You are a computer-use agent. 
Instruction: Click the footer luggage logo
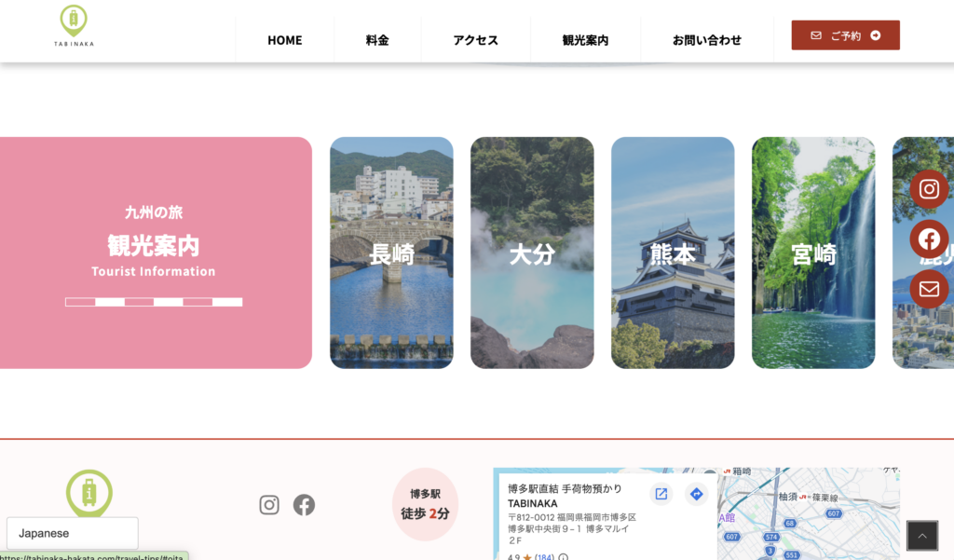(x=89, y=493)
